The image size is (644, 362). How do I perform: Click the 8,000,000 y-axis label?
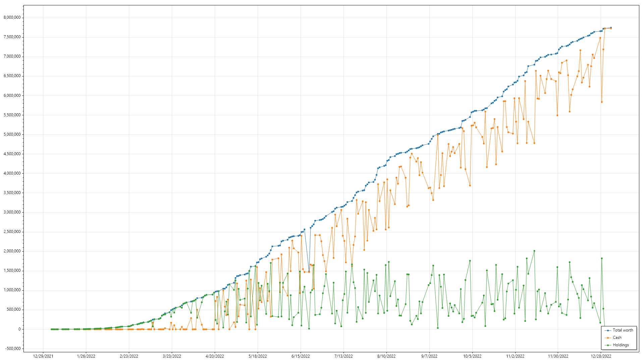pos(12,17)
